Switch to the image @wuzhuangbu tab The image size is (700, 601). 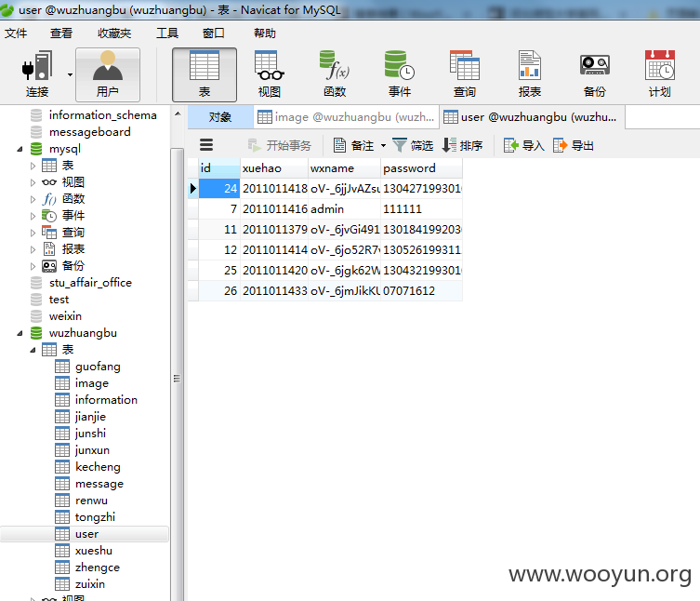pyautogui.click(x=347, y=117)
